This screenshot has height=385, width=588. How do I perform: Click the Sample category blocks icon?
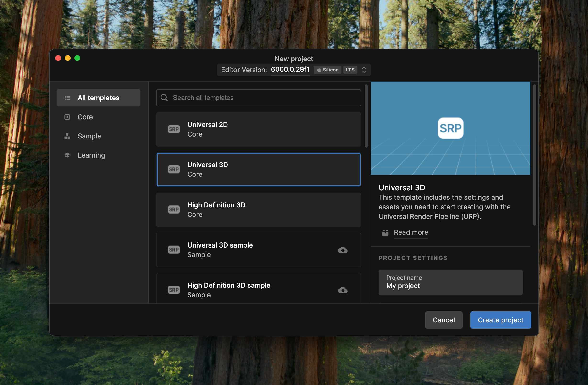[67, 136]
